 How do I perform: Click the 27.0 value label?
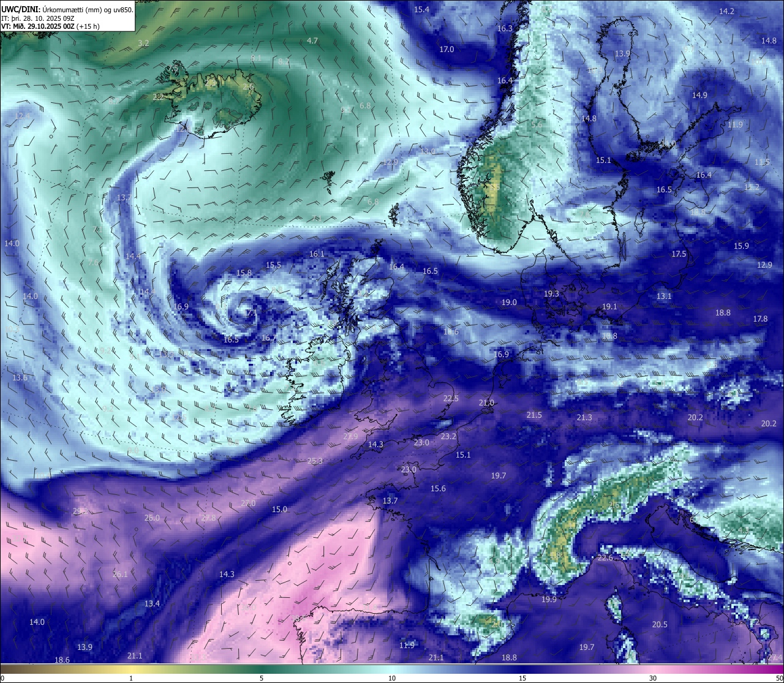[x=248, y=503]
